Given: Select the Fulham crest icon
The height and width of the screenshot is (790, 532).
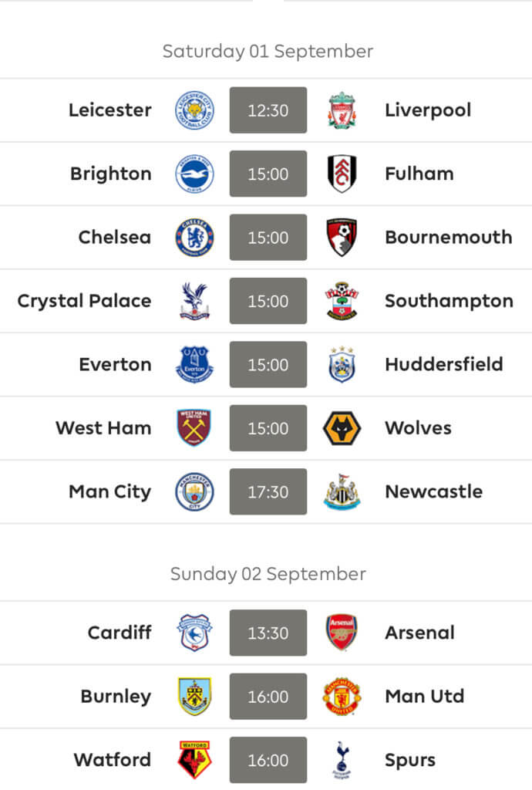Looking at the screenshot, I should tap(342, 174).
